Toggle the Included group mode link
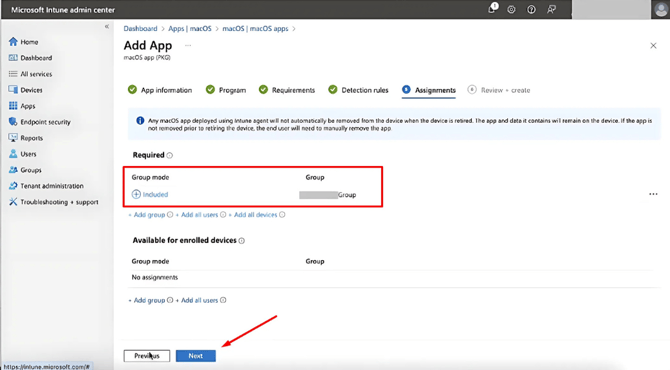670x370 pixels. 150,194
